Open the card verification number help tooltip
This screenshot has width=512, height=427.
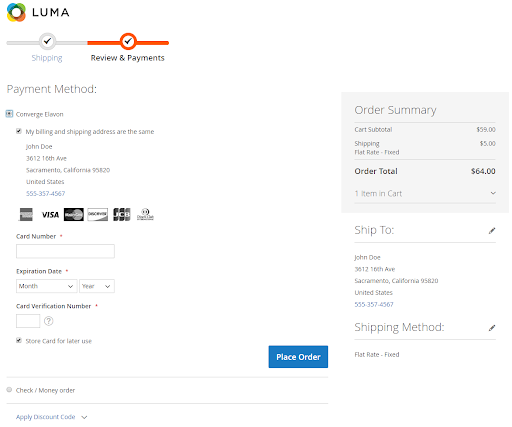click(x=49, y=321)
